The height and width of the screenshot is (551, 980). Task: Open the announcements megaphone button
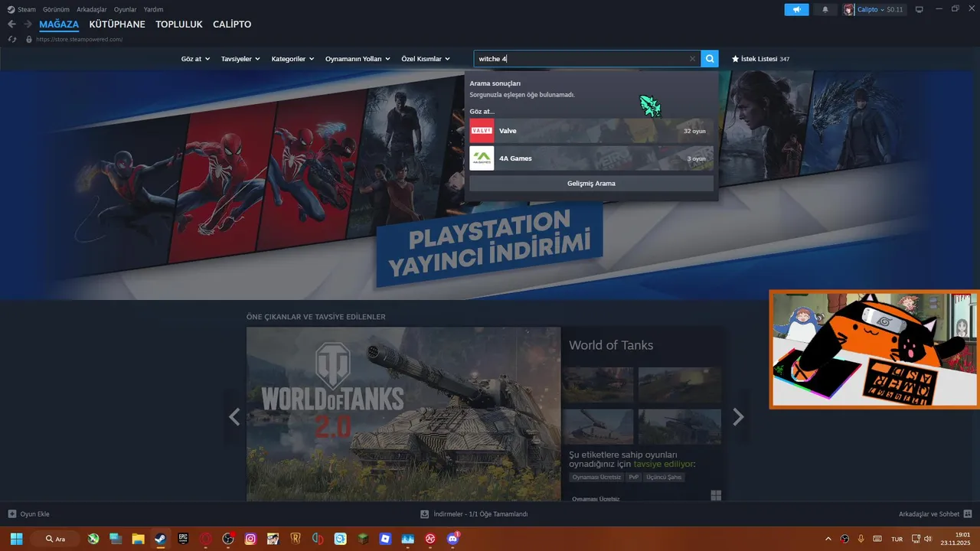point(796,10)
